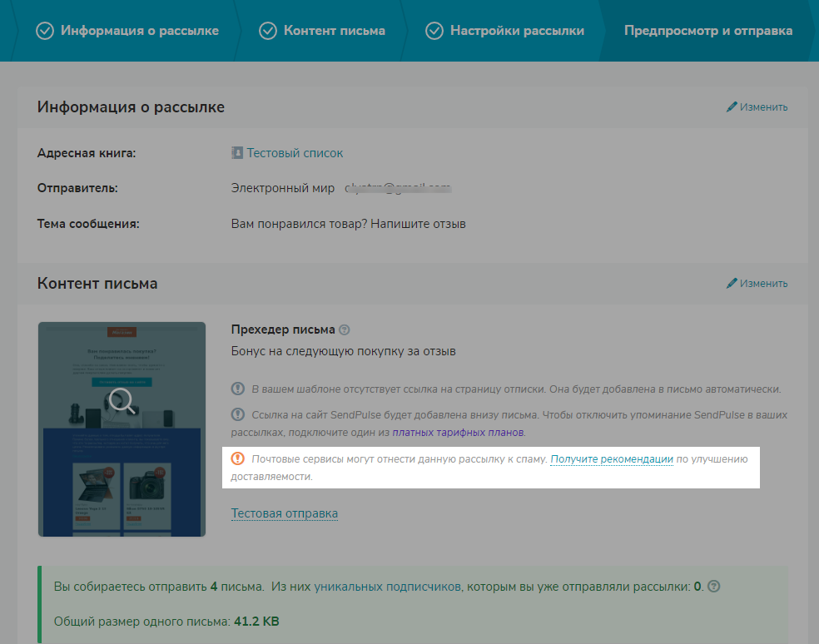Image resolution: width=819 pixels, height=644 pixels.
Task: Click info icon beside unsubscribe link notice
Action: click(238, 389)
